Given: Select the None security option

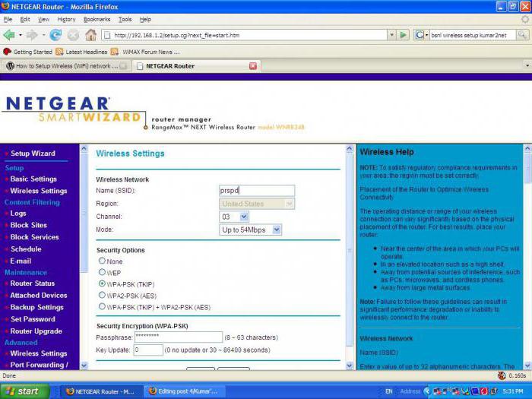Looking at the screenshot, I should coord(102,261).
